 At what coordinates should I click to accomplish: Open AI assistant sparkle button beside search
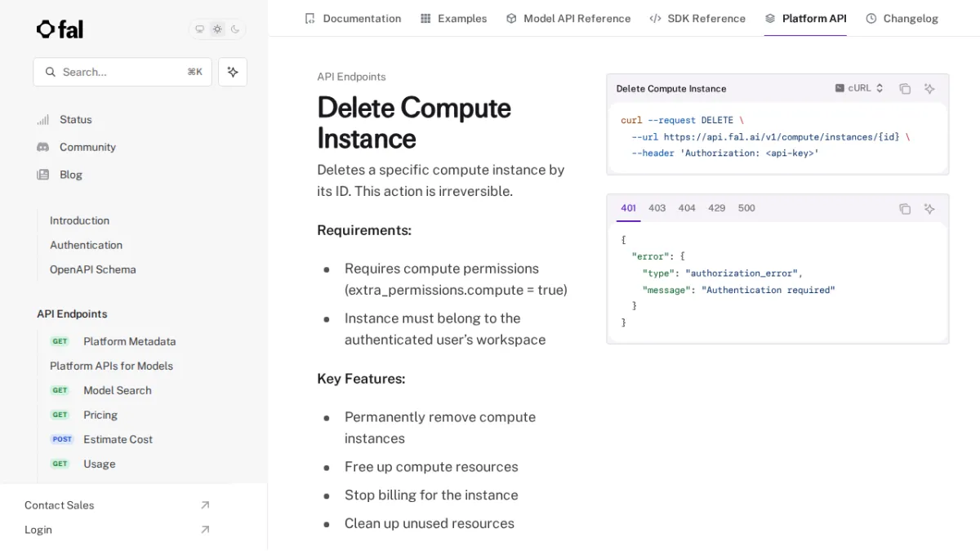[x=233, y=72]
